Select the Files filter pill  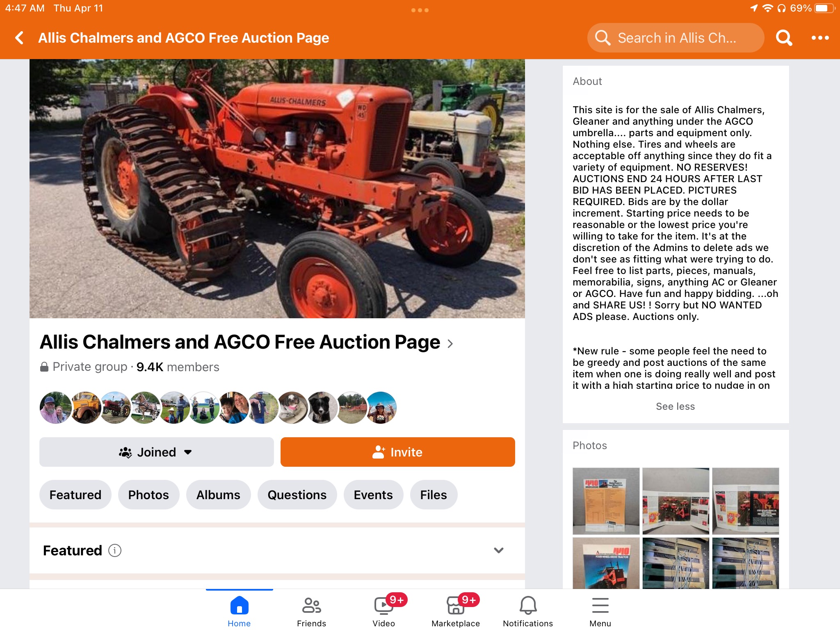(434, 495)
